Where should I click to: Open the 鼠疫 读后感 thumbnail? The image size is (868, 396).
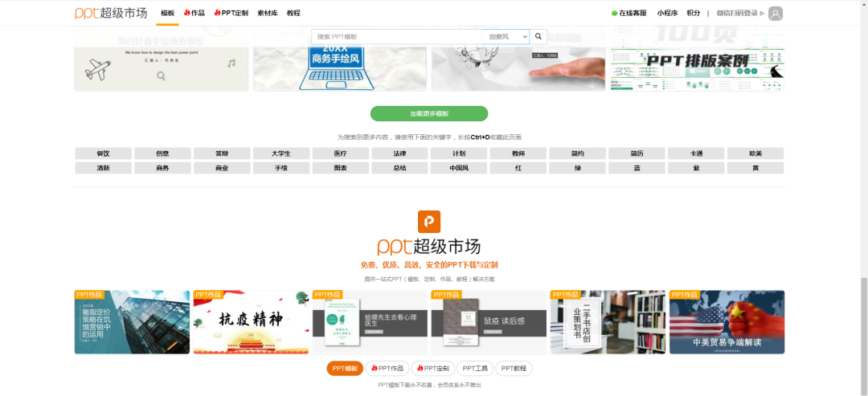point(489,322)
